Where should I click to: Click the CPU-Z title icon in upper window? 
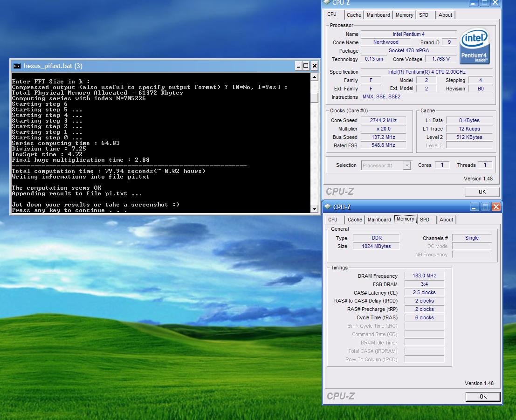coord(326,2)
